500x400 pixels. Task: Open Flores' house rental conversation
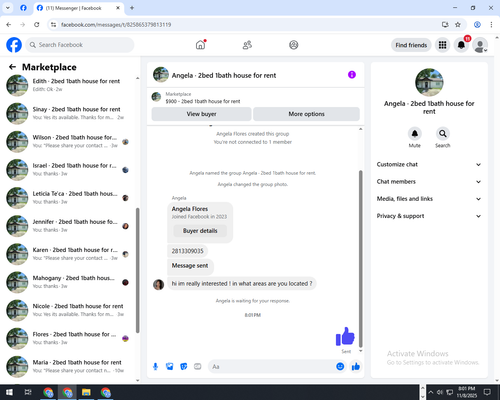pos(69,338)
